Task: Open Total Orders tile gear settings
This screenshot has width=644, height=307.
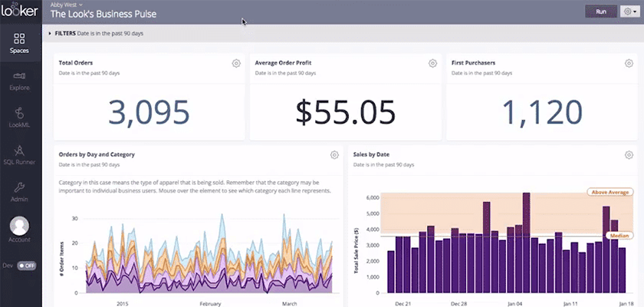Action: pos(236,64)
